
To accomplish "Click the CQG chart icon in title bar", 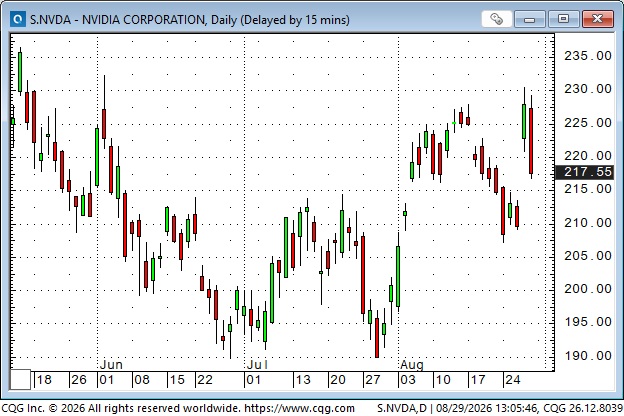I will (18, 19).
